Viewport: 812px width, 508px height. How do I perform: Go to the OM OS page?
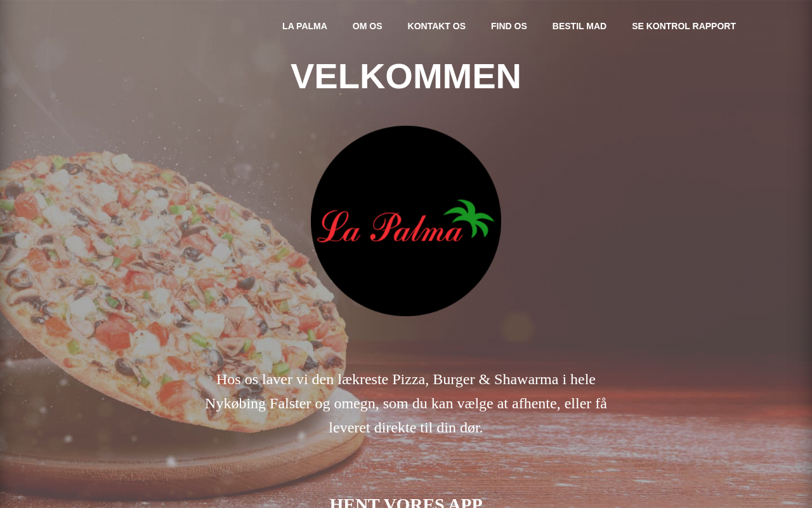[367, 26]
